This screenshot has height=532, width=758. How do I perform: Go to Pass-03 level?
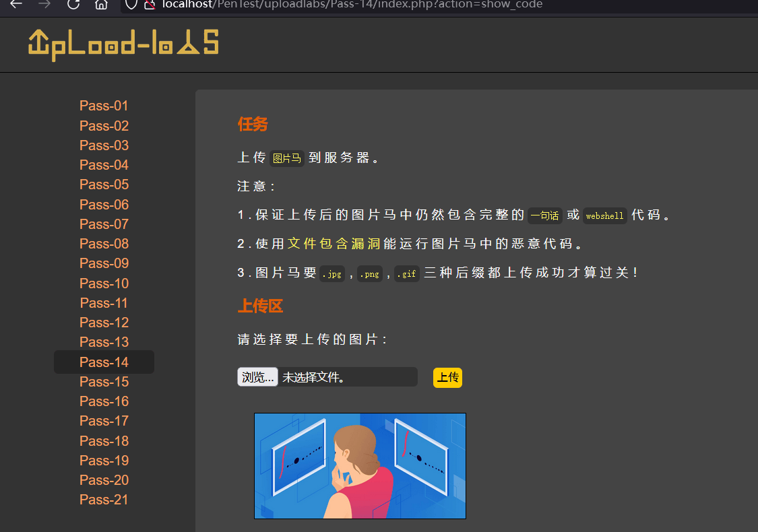(104, 145)
